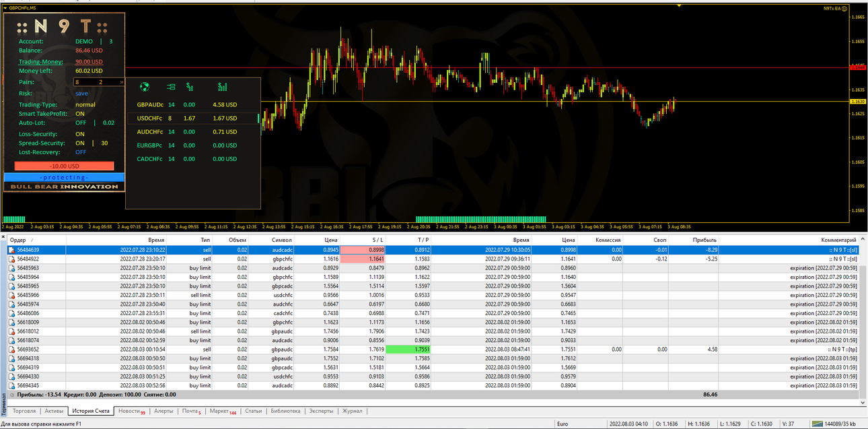This screenshot has height=429, width=868.
Task: Click the order icon of order 56485966
Action: point(11,295)
